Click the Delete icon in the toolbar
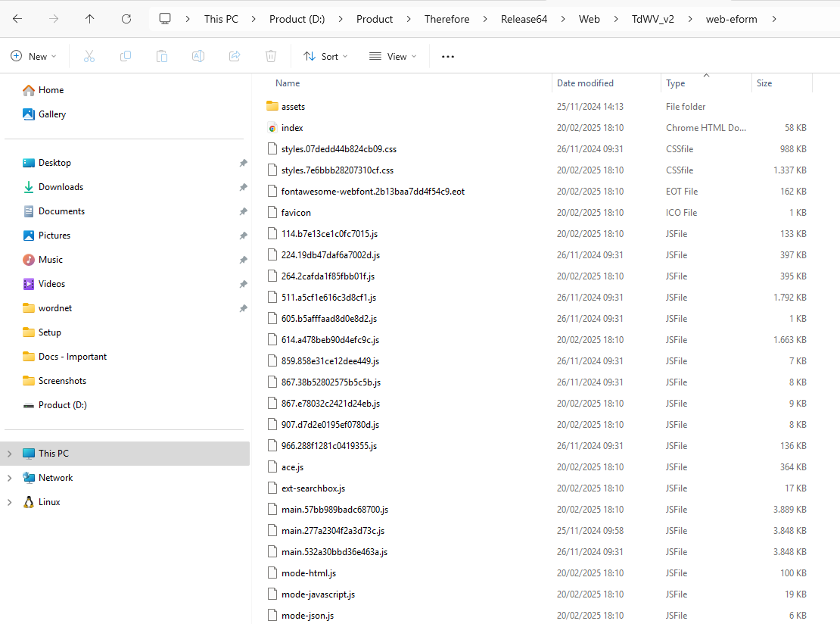Viewport: 840px width, 624px height. pyautogui.click(x=271, y=56)
